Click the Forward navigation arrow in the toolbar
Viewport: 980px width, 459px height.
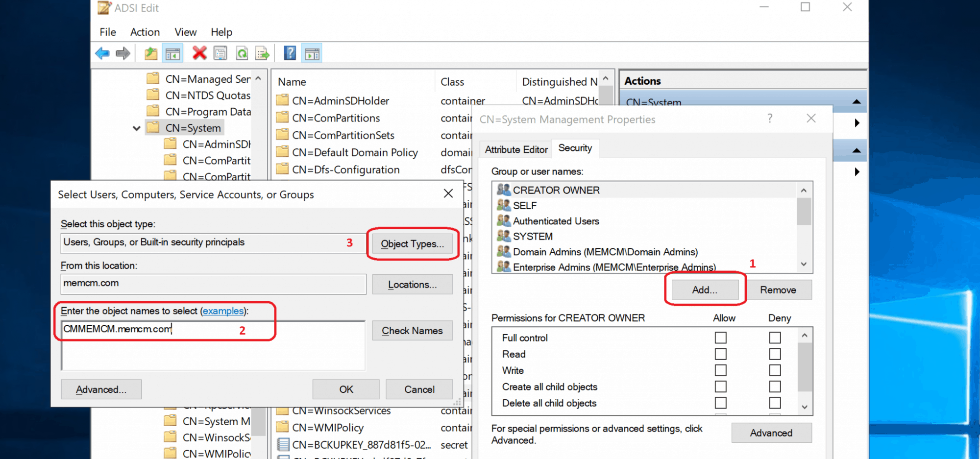[x=122, y=53]
